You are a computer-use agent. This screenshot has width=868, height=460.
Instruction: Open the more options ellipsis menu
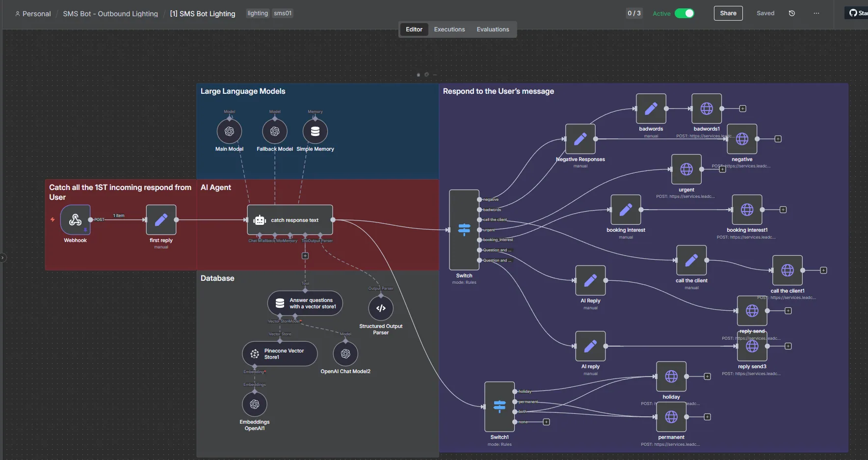pos(816,13)
